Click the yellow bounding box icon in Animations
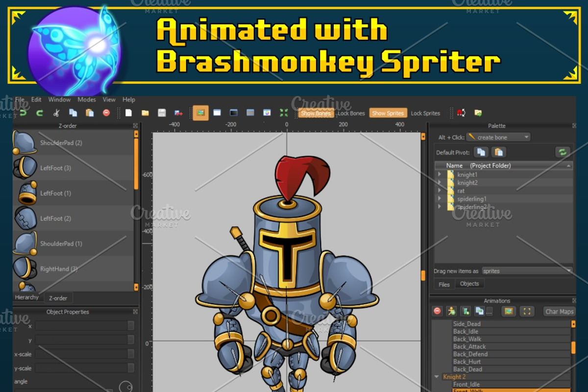Screen dimensions: 588x392 click(526, 311)
